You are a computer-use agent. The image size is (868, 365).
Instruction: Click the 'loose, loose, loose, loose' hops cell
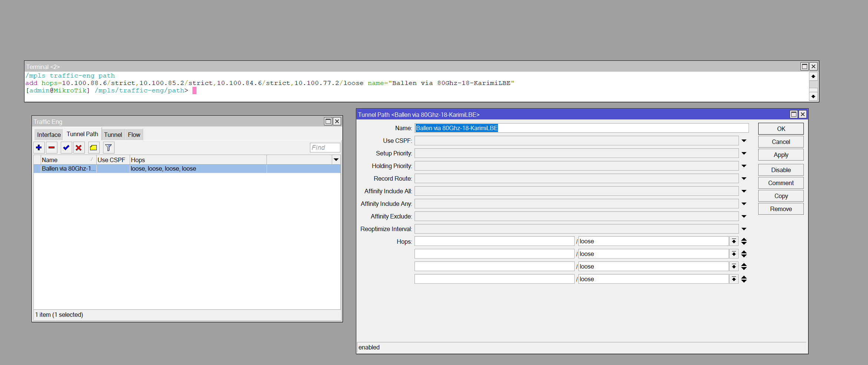click(198, 169)
